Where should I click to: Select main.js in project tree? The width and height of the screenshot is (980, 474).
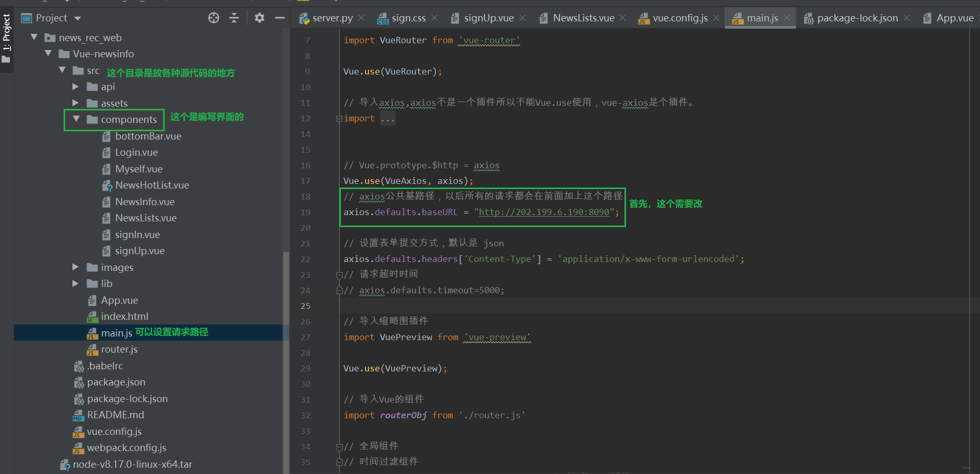tap(116, 333)
